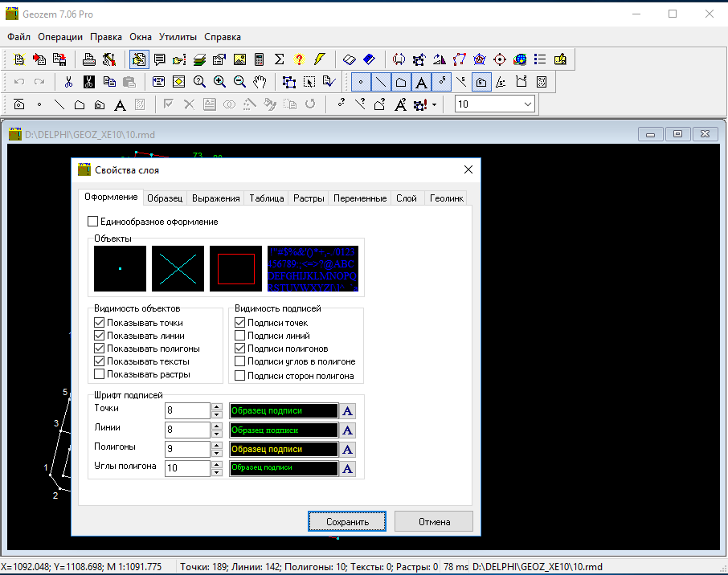Click the Сохранить button

[347, 521]
